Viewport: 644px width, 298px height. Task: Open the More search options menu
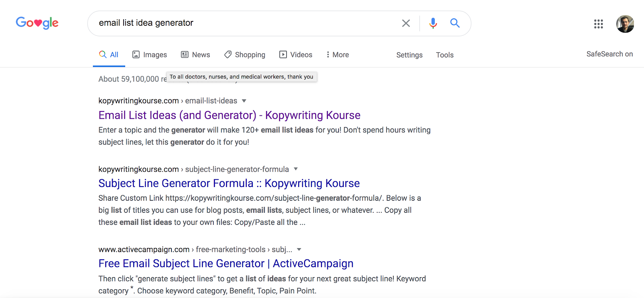pos(337,55)
